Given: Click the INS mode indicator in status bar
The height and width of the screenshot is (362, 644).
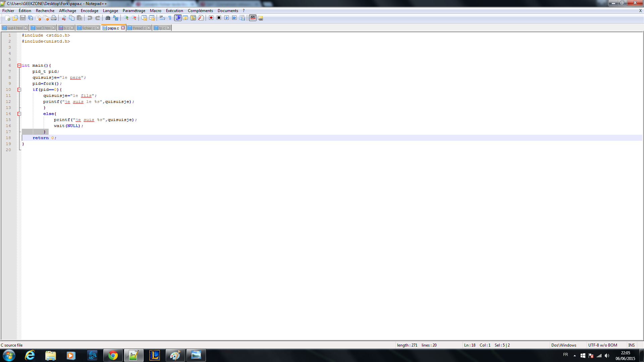Looking at the screenshot, I should (631, 345).
